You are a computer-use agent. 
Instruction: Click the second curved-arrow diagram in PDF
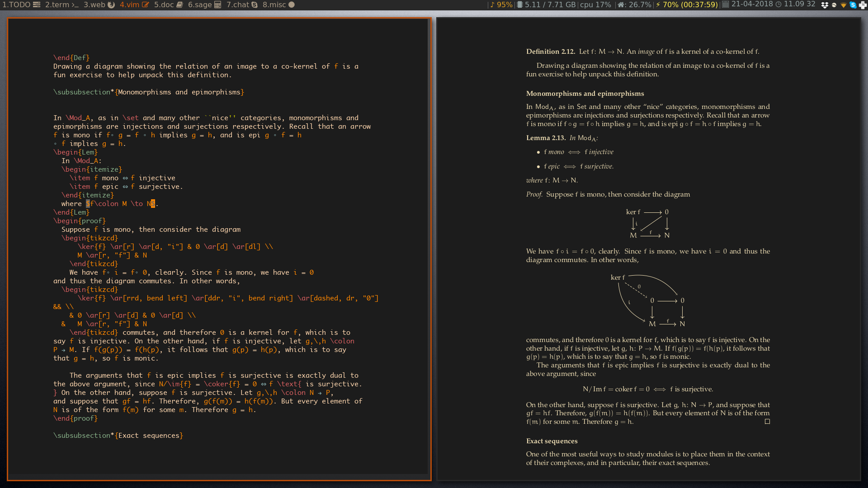tap(648, 300)
